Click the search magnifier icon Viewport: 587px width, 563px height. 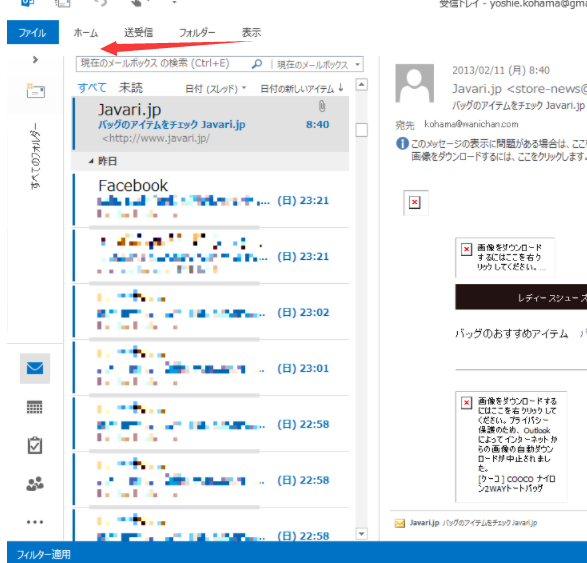tap(257, 64)
